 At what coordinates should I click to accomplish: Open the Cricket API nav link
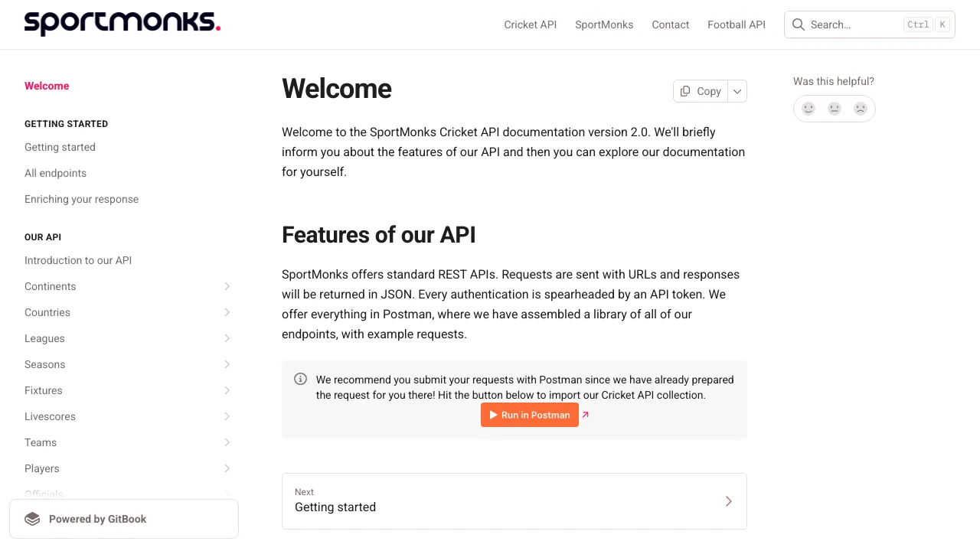point(531,24)
